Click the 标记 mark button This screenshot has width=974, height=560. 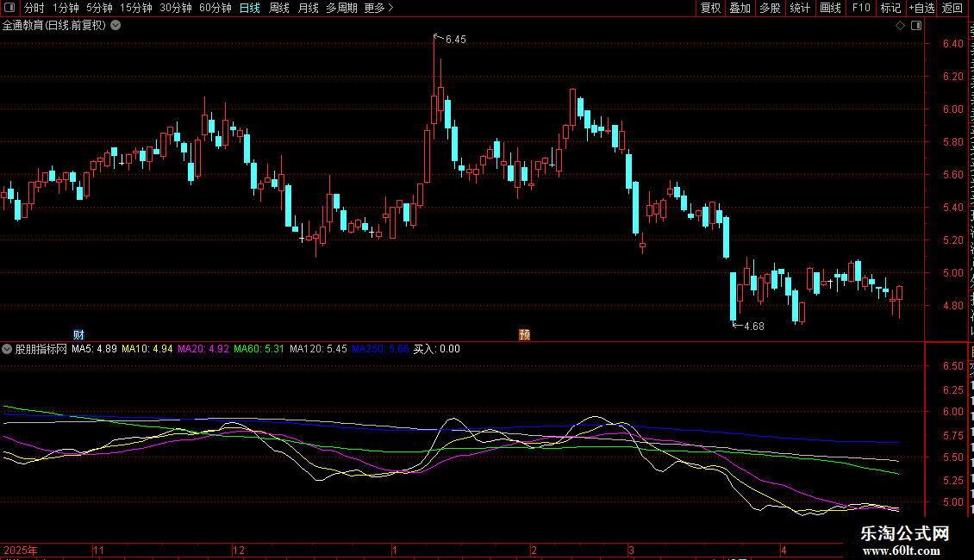coord(890,8)
